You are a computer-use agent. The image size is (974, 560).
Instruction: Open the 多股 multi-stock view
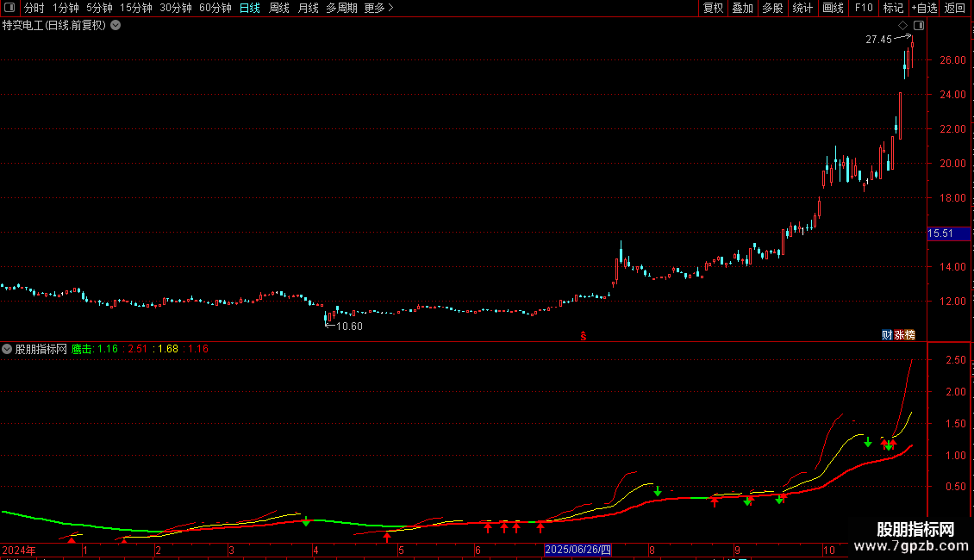(x=772, y=8)
